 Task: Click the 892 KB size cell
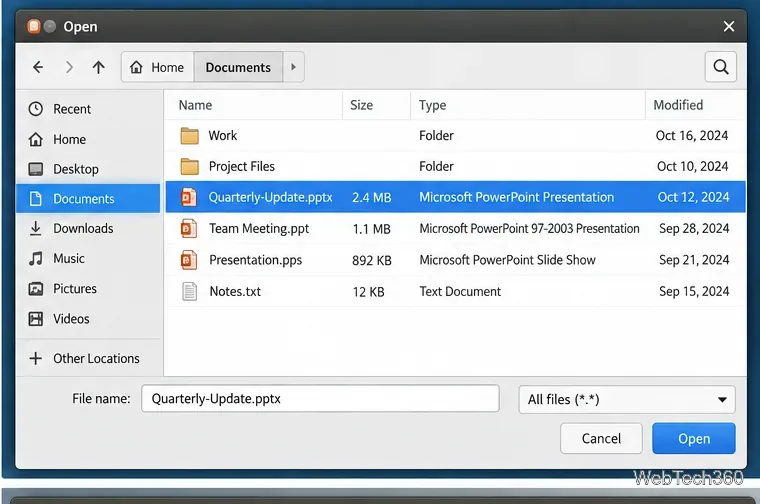372,261
